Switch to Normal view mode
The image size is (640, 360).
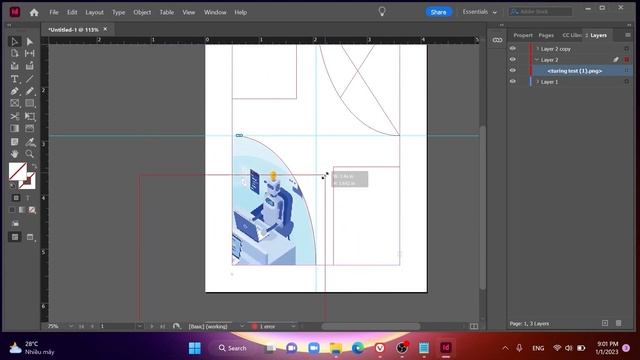pyautogui.click(x=15, y=237)
